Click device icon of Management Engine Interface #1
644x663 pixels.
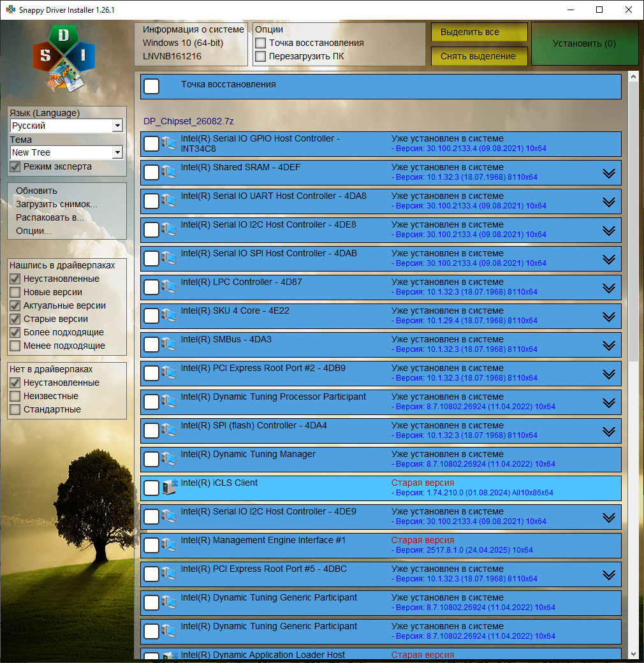(169, 546)
